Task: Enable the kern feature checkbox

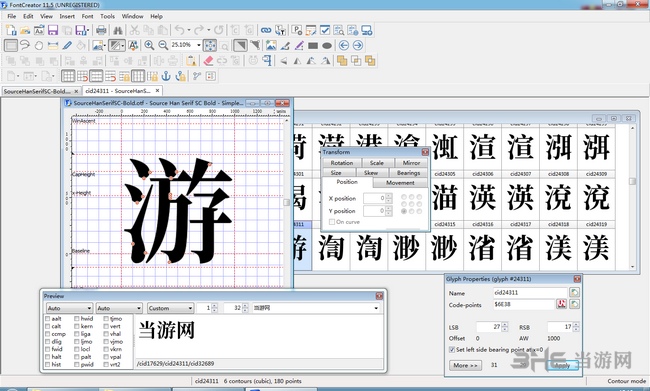Action: (x=77, y=326)
